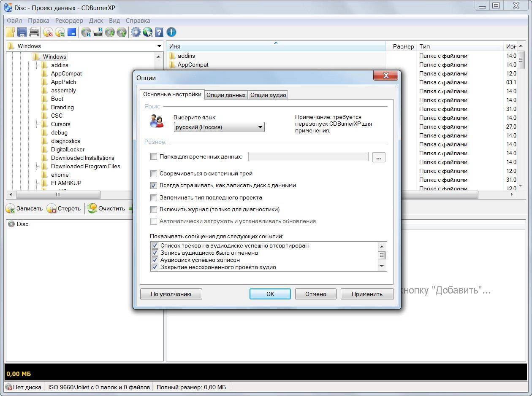Uncheck 'Список треков на аудиодиске успешно отсортирован'
This screenshot has width=532, height=396.
click(x=155, y=245)
